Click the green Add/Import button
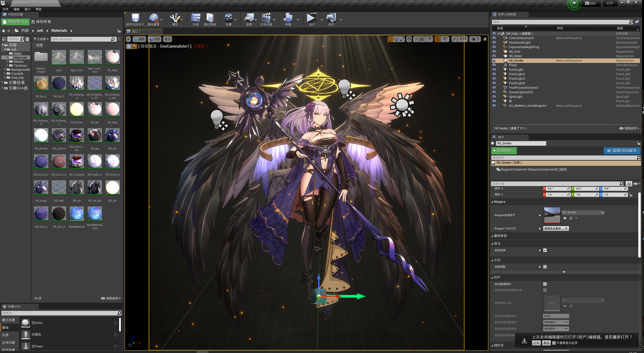 click(15, 22)
